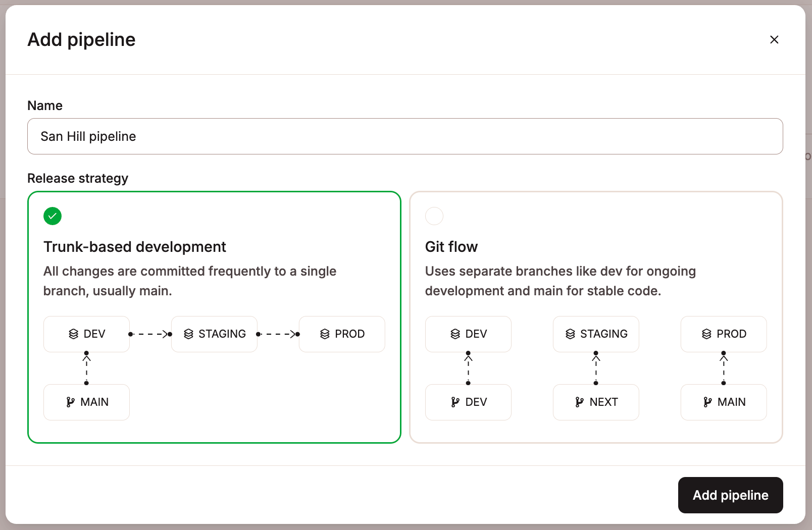
Task: Click the layers icon on Git flow's STAGING node
Action: click(571, 334)
